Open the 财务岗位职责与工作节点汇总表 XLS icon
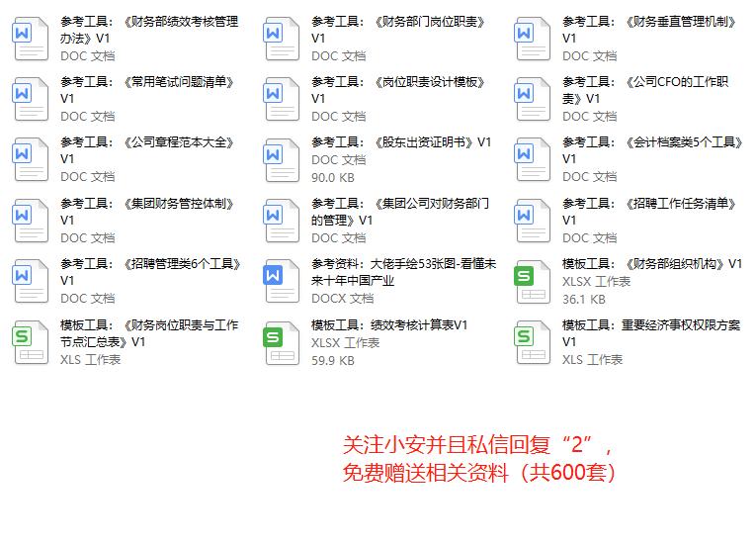The height and width of the screenshot is (546, 756). (31, 343)
